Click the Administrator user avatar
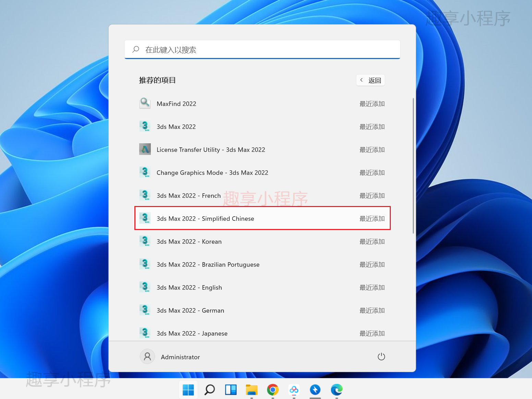 (x=147, y=357)
